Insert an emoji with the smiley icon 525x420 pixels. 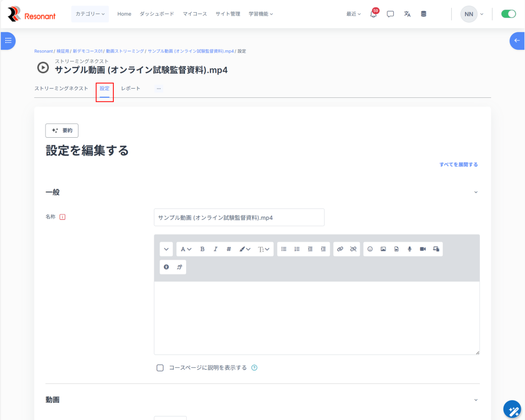[x=370, y=249]
